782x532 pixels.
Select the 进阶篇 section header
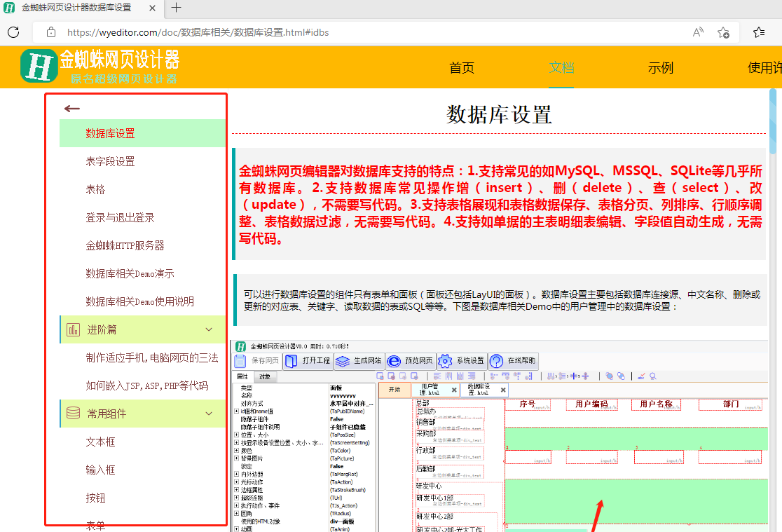pyautogui.click(x=143, y=329)
